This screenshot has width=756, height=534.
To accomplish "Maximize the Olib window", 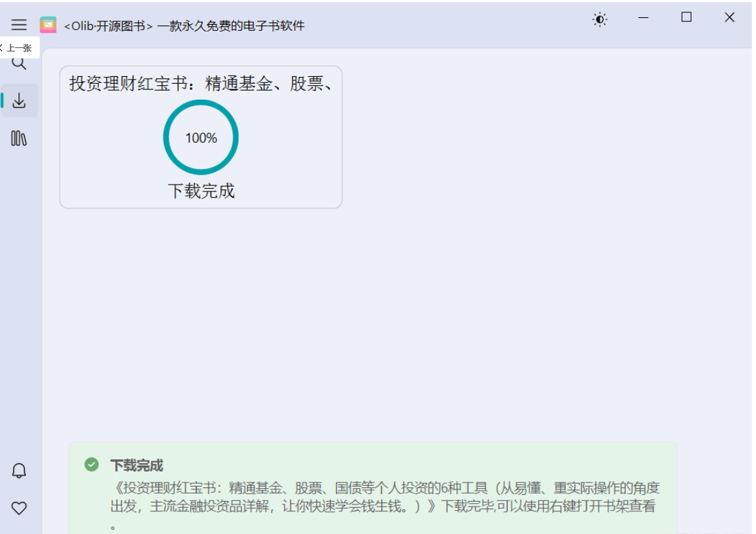I will click(687, 18).
